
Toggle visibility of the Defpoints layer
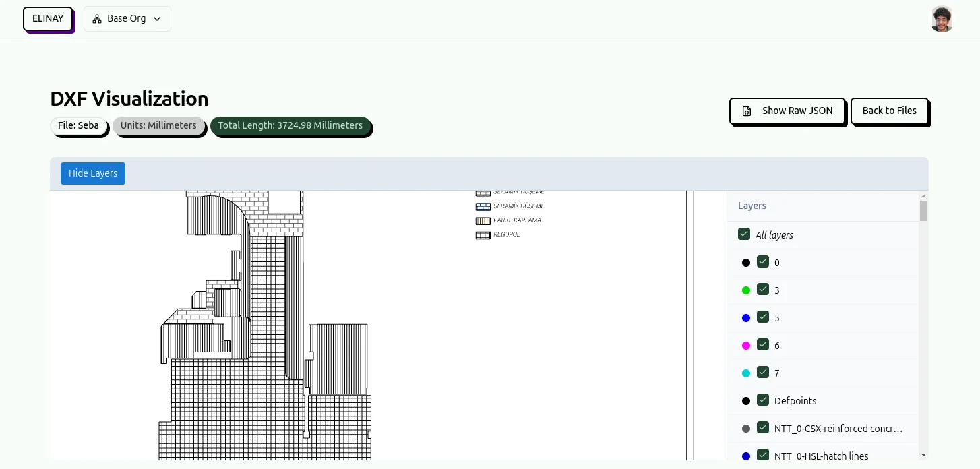pos(763,400)
